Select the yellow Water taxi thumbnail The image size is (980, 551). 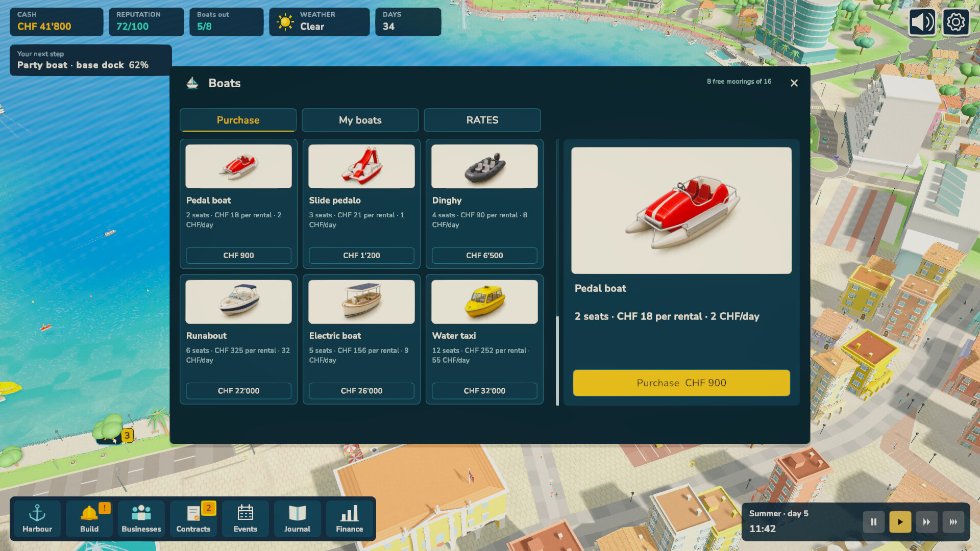pos(484,302)
